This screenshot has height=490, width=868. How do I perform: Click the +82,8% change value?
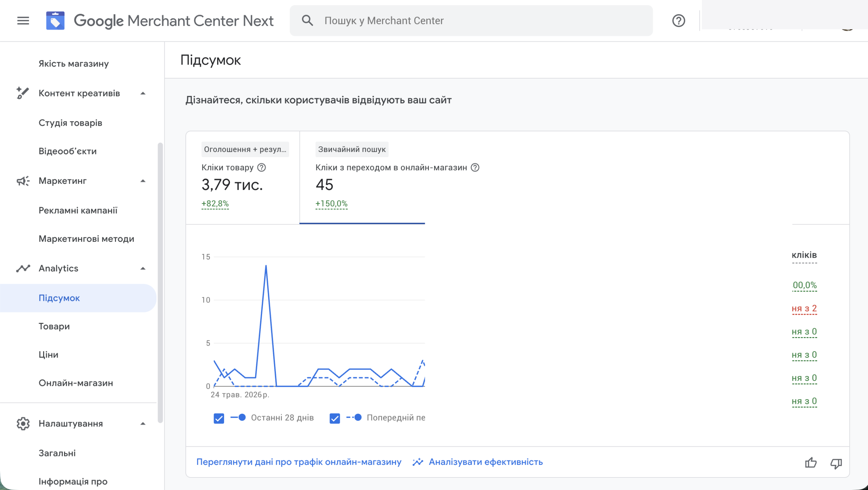[x=215, y=203]
